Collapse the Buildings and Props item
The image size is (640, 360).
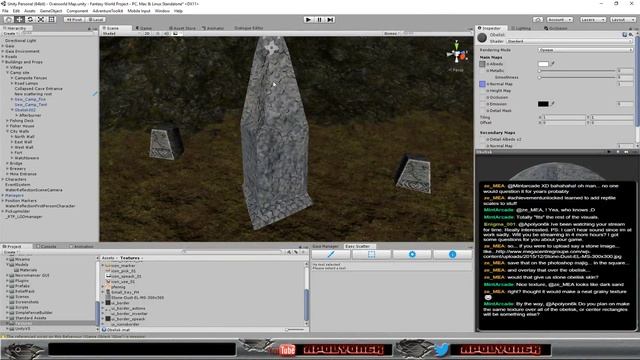pos(3,62)
